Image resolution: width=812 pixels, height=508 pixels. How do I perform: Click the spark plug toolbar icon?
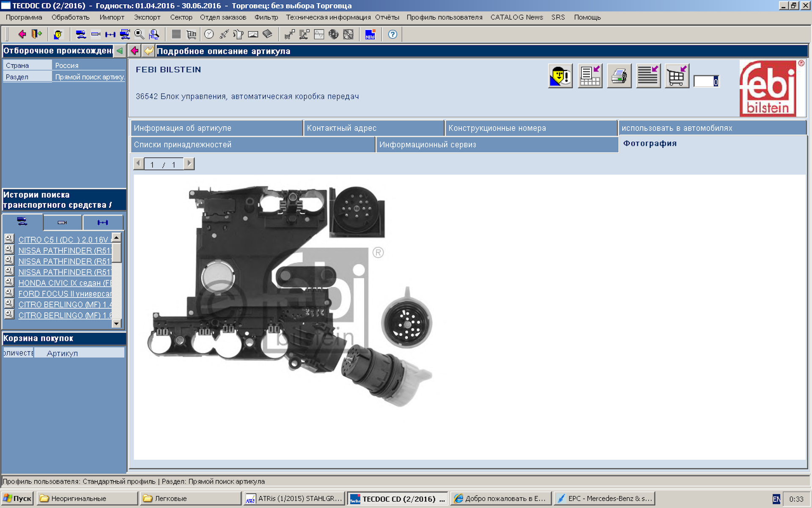pyautogui.click(x=224, y=34)
